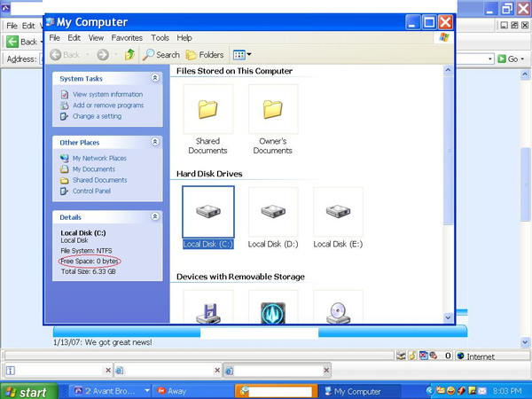Click the Forward arrow in My Computer
Image resolution: width=532 pixels, height=399 pixels.
(103, 55)
